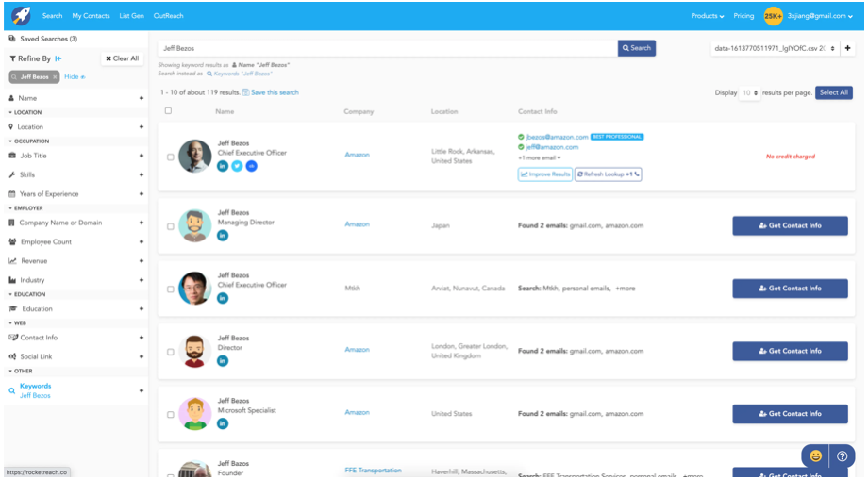Check the Amazon Chief Executive Officer row
This screenshot has height=496, width=868.
pyautogui.click(x=171, y=157)
